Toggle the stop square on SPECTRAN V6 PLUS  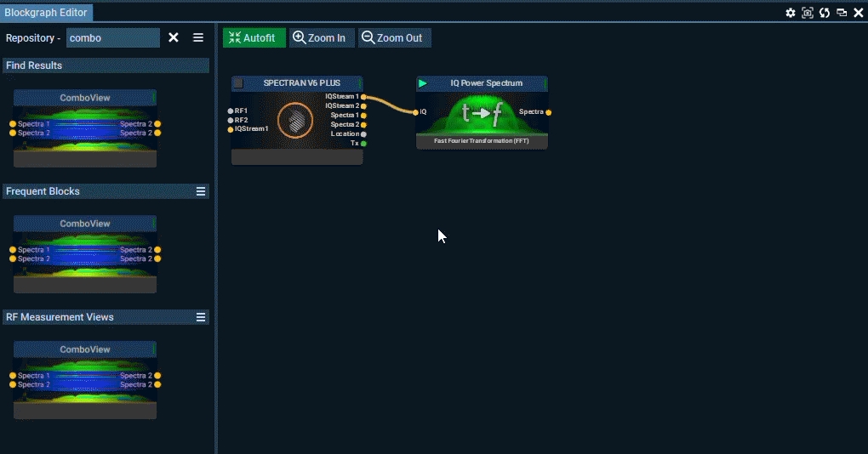click(238, 83)
